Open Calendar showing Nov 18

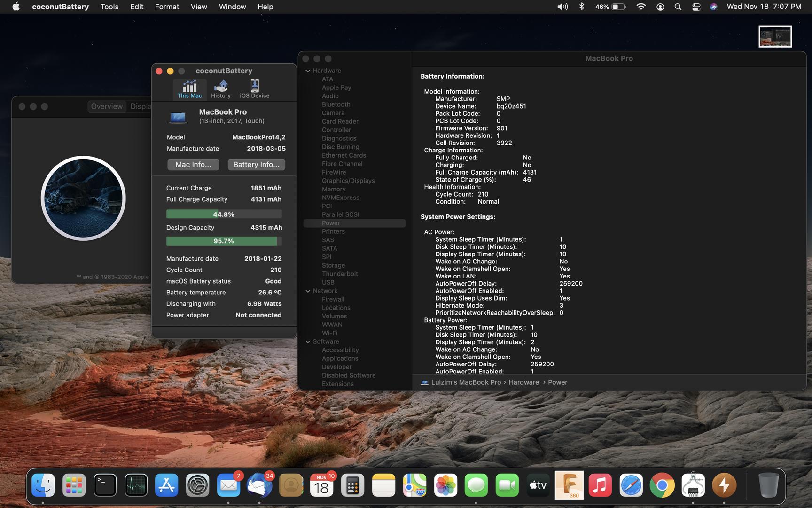pyautogui.click(x=322, y=485)
